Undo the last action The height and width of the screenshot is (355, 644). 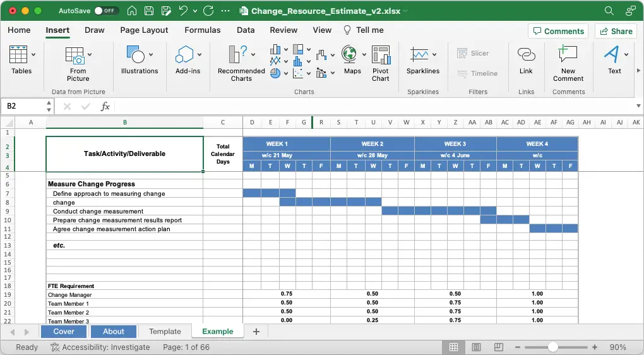(x=183, y=11)
